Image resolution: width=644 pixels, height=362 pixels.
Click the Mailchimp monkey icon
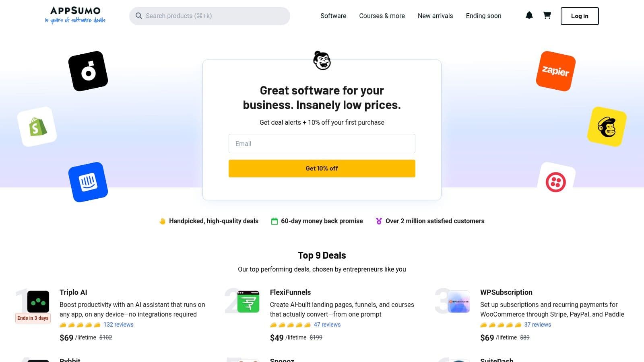click(x=607, y=126)
